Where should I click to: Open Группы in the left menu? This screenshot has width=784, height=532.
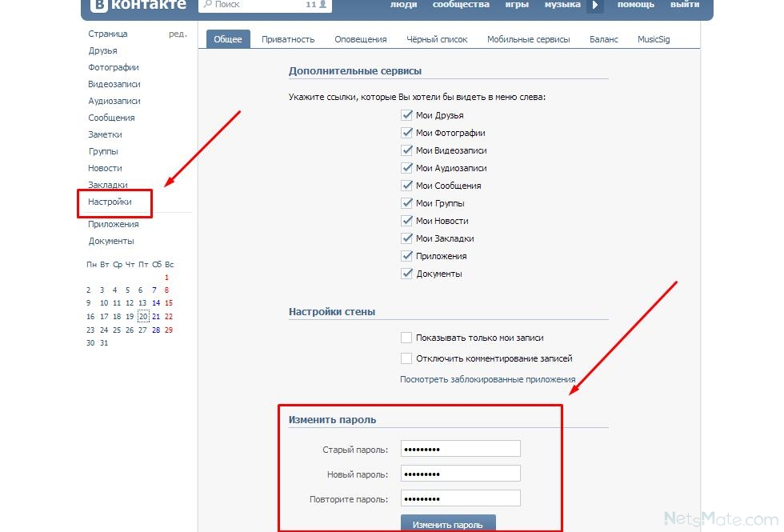(x=103, y=151)
